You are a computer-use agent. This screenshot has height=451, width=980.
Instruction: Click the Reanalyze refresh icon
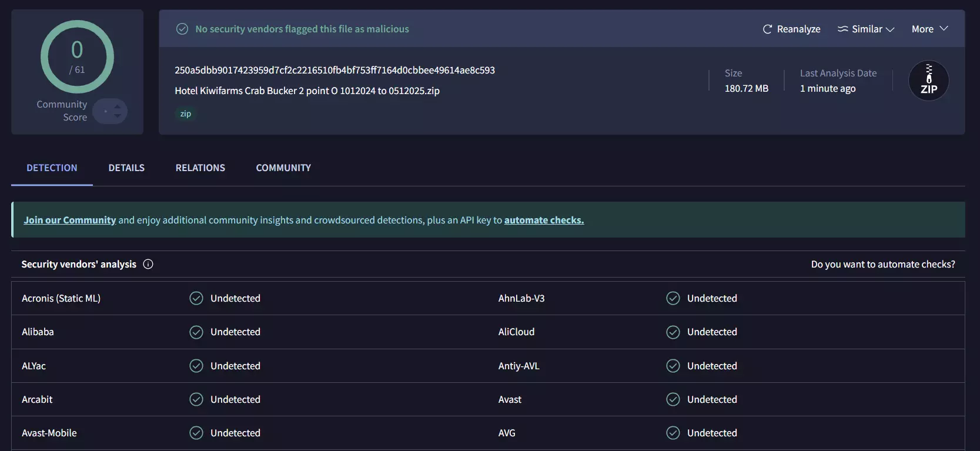click(x=767, y=29)
